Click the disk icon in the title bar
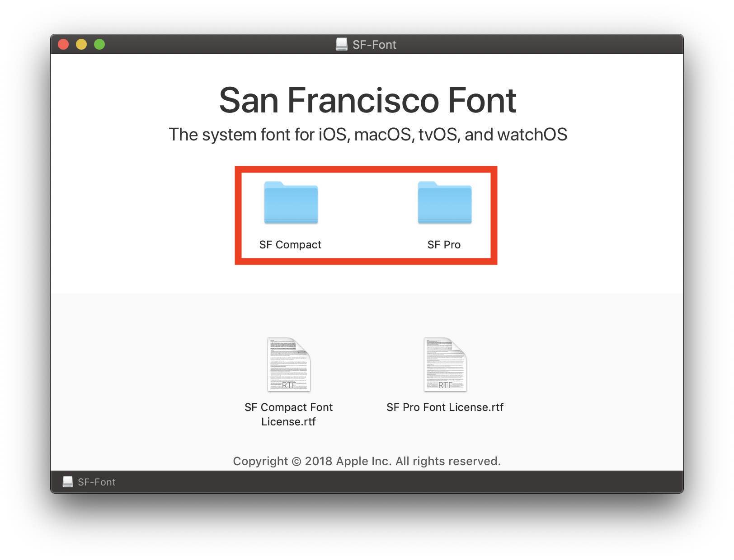734x560 pixels. point(342,44)
